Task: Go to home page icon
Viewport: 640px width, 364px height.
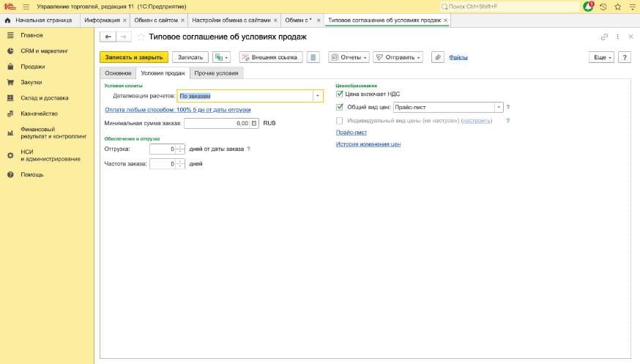Action: pyautogui.click(x=8, y=20)
